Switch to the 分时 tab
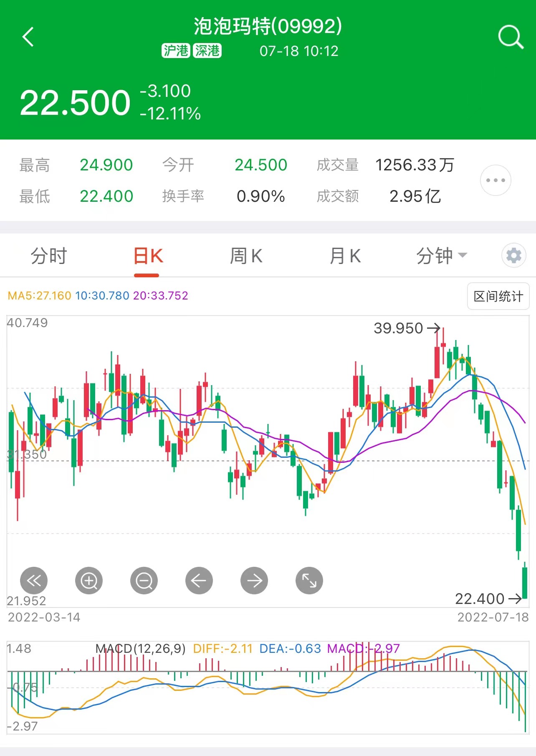 [x=49, y=256]
